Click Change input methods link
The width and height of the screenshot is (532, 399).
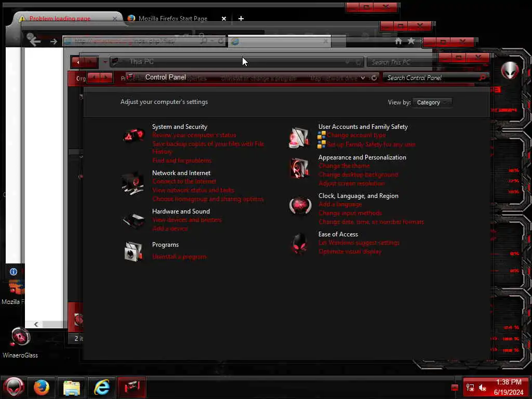pos(350,213)
